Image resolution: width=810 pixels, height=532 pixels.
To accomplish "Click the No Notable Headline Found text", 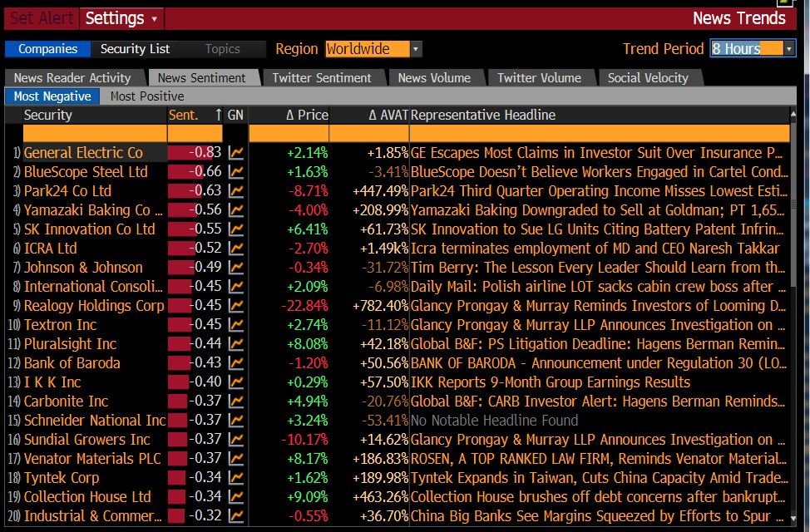I will coord(494,421).
